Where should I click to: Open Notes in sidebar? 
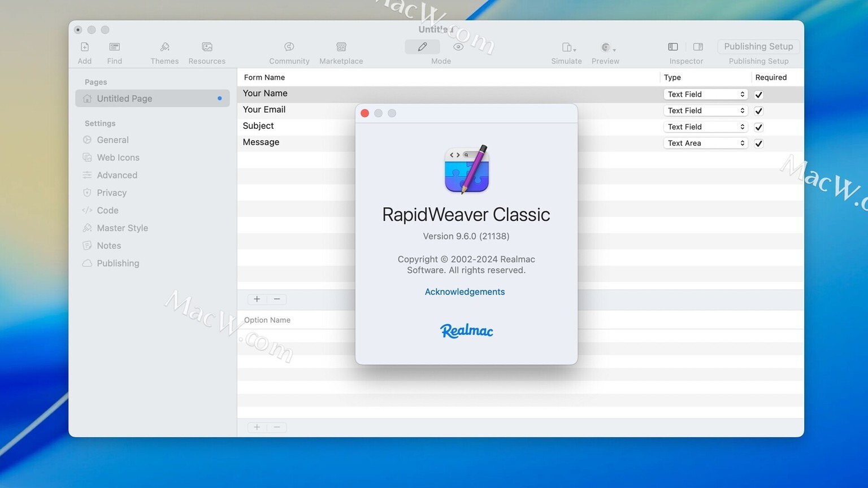[108, 246]
